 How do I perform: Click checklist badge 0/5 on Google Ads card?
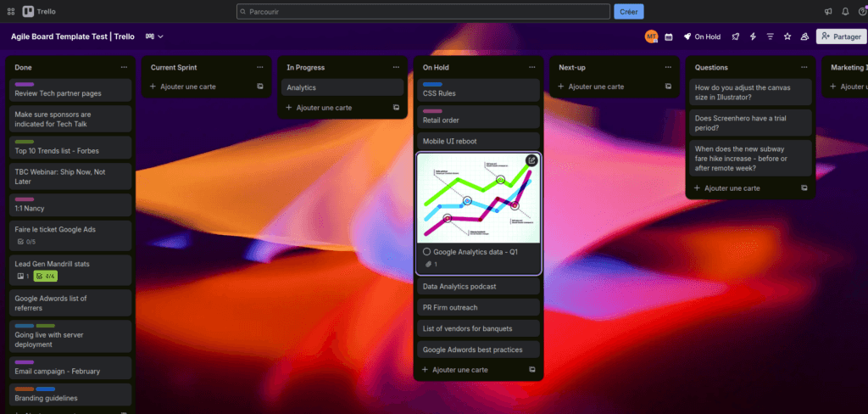pos(26,242)
